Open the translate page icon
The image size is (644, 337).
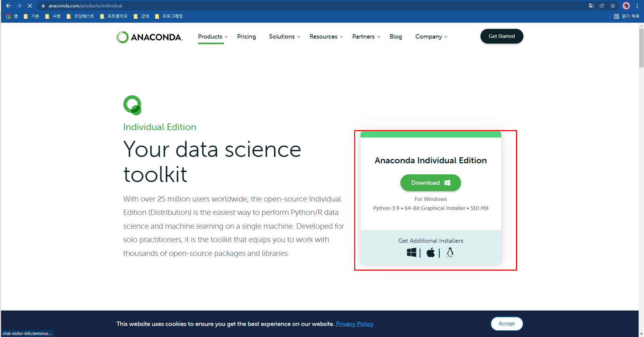click(591, 6)
